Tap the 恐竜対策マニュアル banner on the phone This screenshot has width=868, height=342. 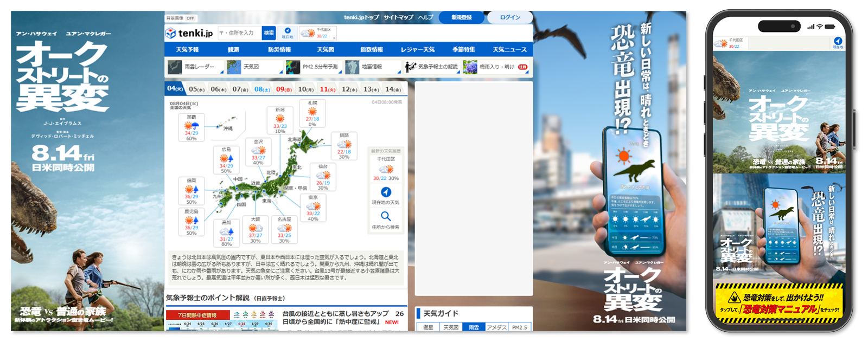coord(779,304)
